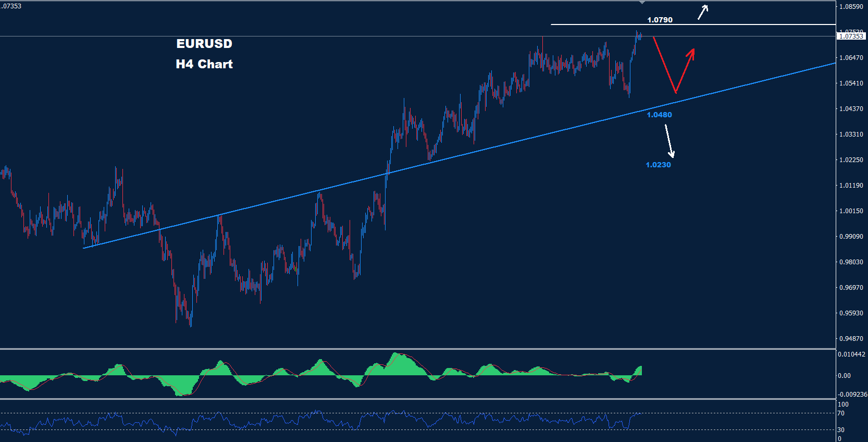Select the blue 1.0230 target label
868x442 pixels.
pyautogui.click(x=658, y=165)
